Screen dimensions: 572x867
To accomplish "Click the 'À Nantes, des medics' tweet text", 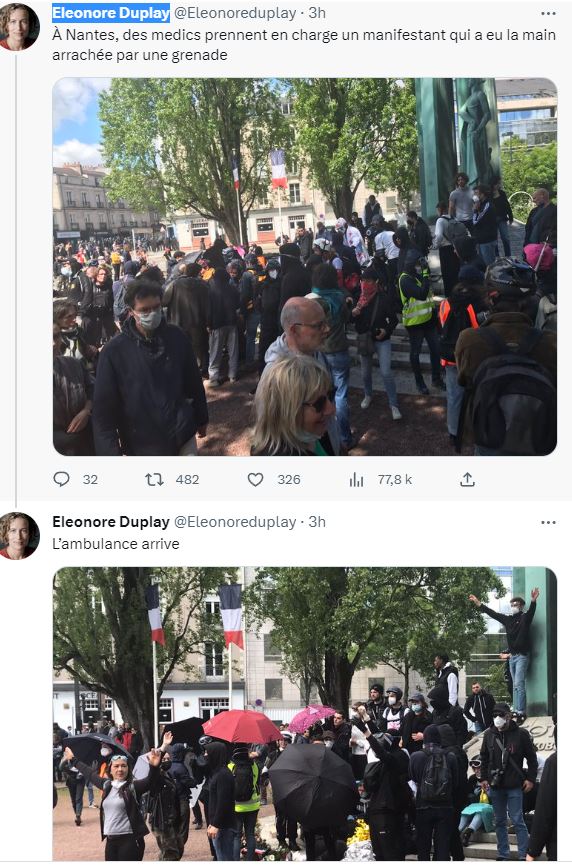I will click(x=304, y=45).
